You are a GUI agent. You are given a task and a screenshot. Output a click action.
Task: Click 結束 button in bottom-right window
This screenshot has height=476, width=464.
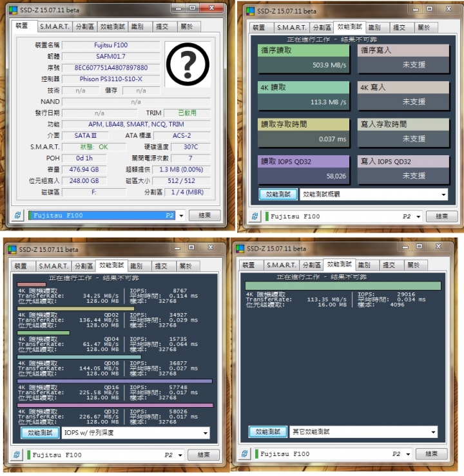click(x=432, y=453)
